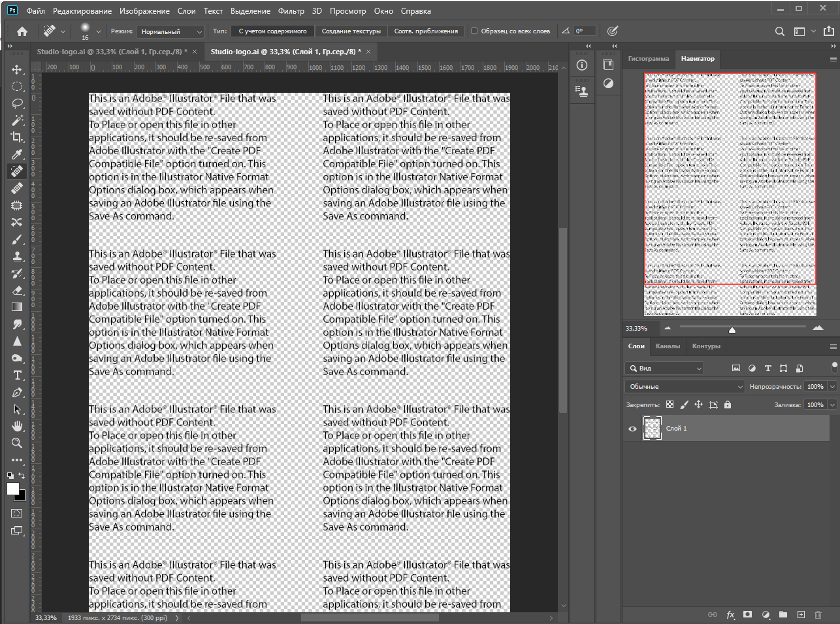Click the 'Соотв. приближения' type button
This screenshot has height=624, width=840.
coord(426,31)
